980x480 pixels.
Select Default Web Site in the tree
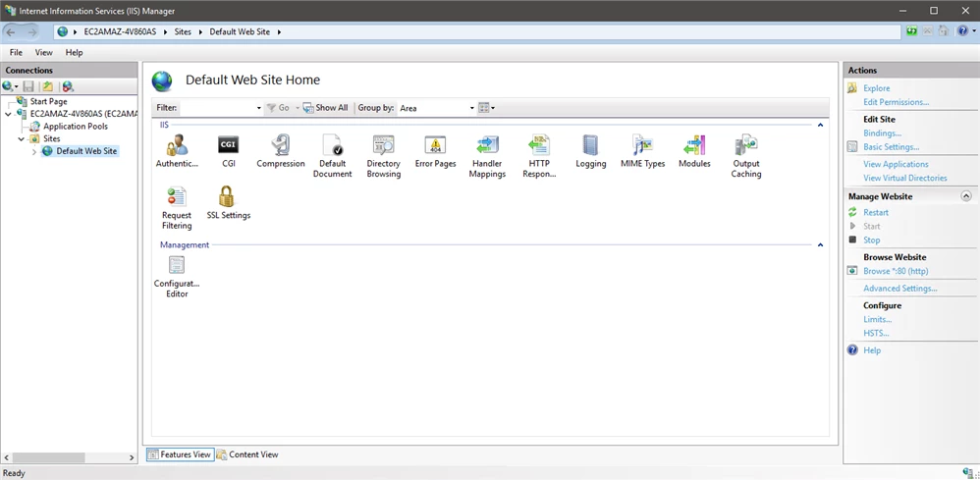(x=86, y=151)
